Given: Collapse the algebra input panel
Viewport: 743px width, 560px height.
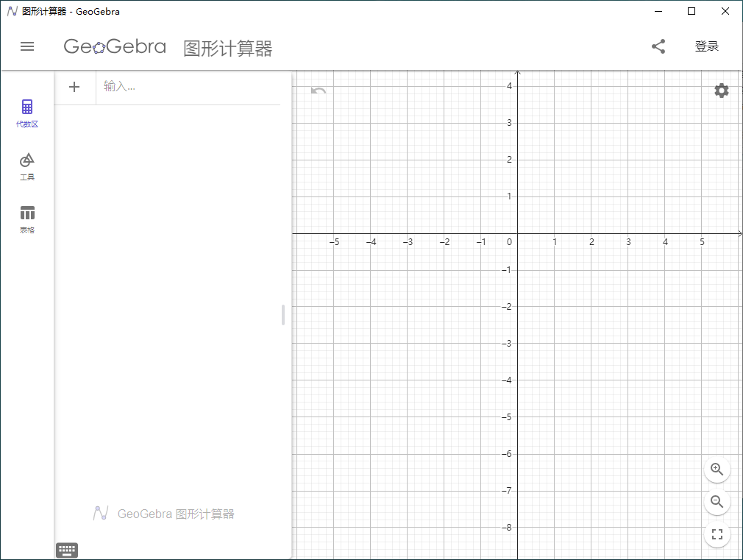Looking at the screenshot, I should point(282,315).
